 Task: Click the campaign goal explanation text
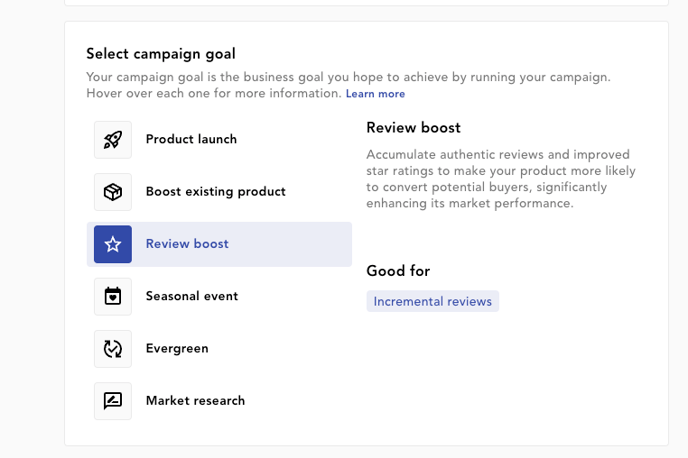pyautogui.click(x=348, y=85)
